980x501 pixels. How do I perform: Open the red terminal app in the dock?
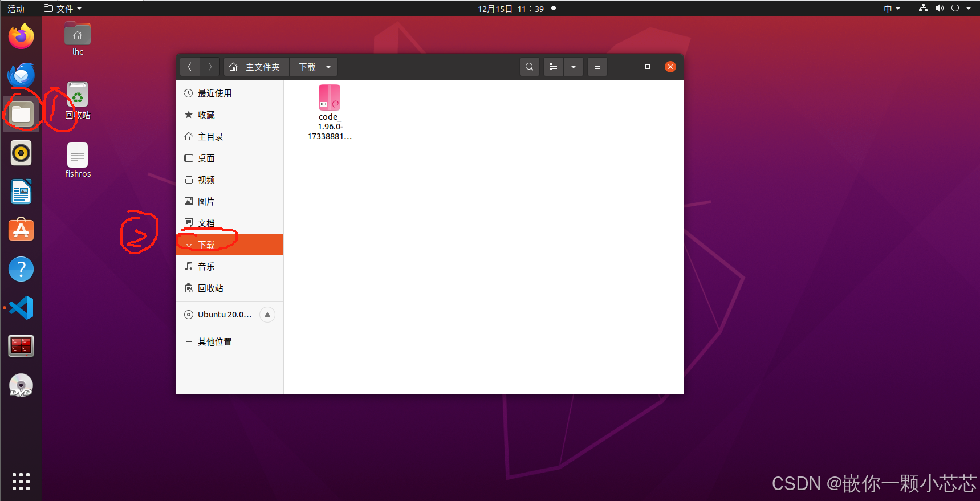coord(21,346)
